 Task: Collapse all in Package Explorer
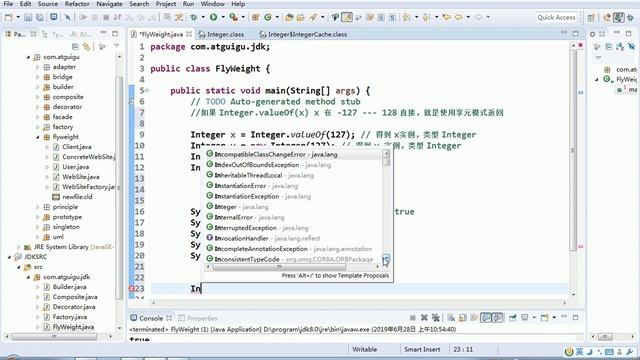[x=75, y=47]
